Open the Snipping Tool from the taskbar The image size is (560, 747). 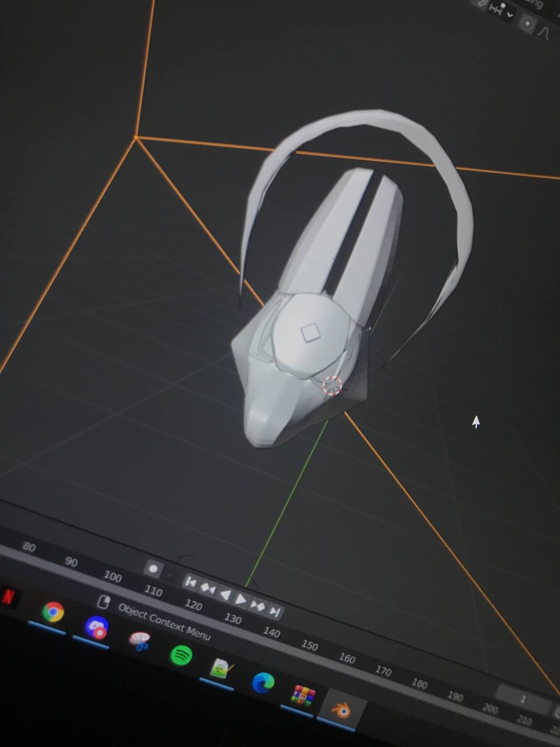[139, 641]
